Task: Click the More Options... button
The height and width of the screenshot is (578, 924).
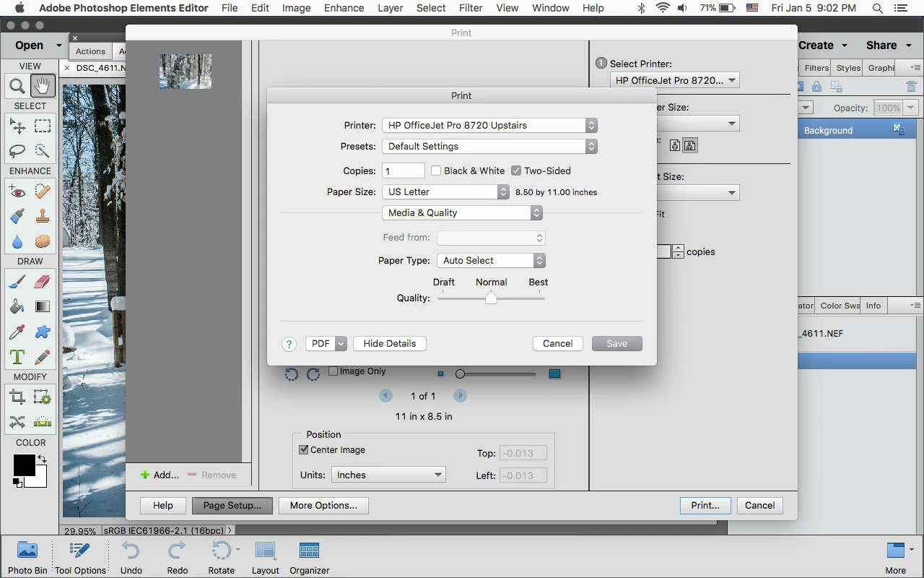Action: pos(323,505)
